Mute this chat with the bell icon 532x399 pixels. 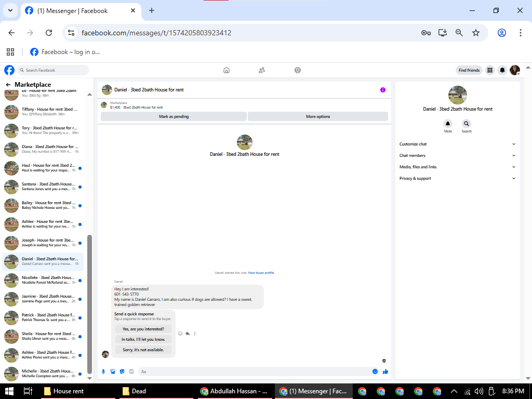[x=448, y=124]
